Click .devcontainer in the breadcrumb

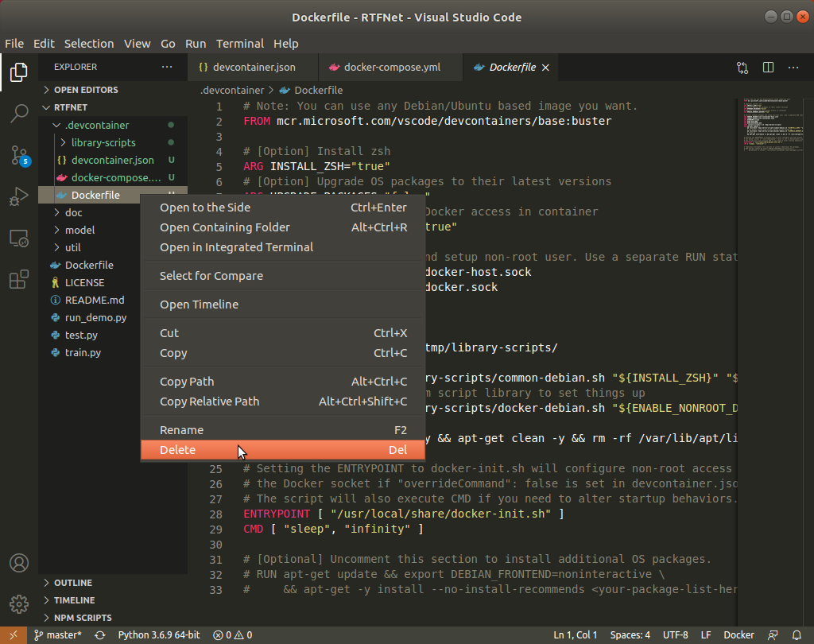tap(232, 91)
